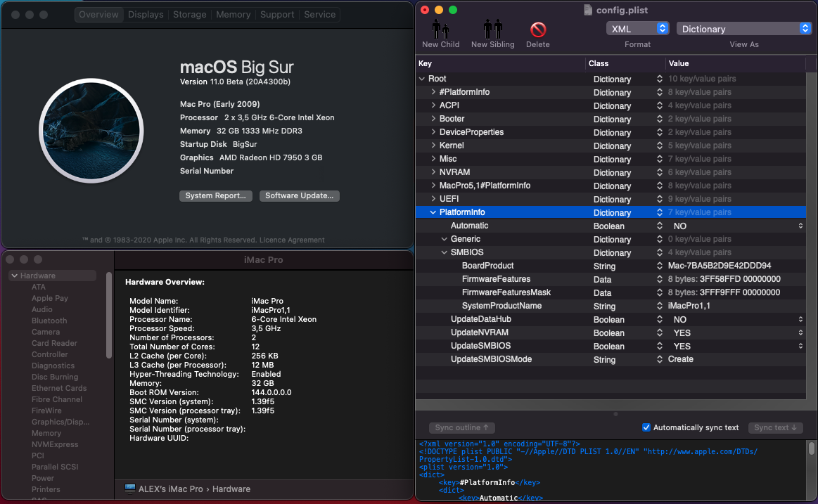Open the UpdateNVRAM YES value popup
Screen dimensions: 818x504
click(x=800, y=332)
